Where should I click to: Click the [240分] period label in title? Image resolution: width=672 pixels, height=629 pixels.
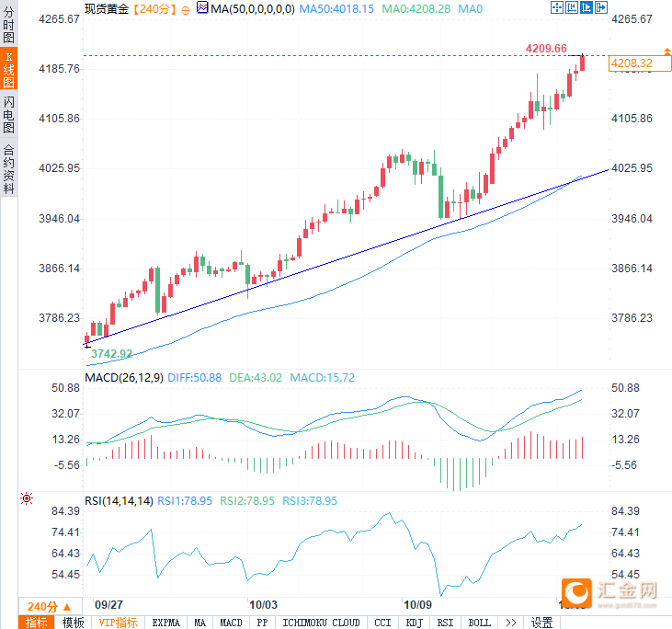[x=154, y=9]
